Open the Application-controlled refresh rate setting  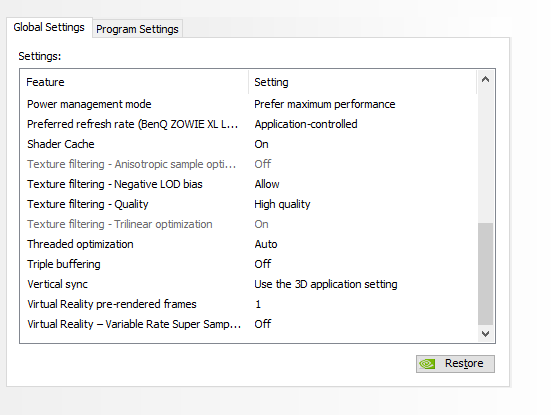pyautogui.click(x=306, y=124)
